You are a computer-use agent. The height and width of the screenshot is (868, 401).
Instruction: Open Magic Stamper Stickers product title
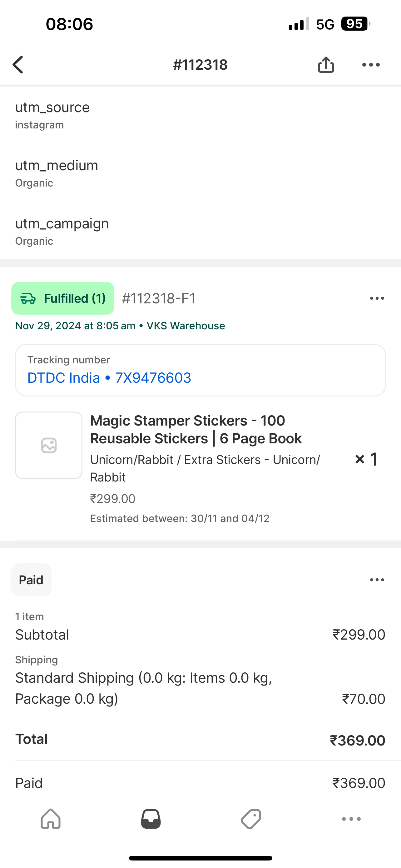click(196, 429)
